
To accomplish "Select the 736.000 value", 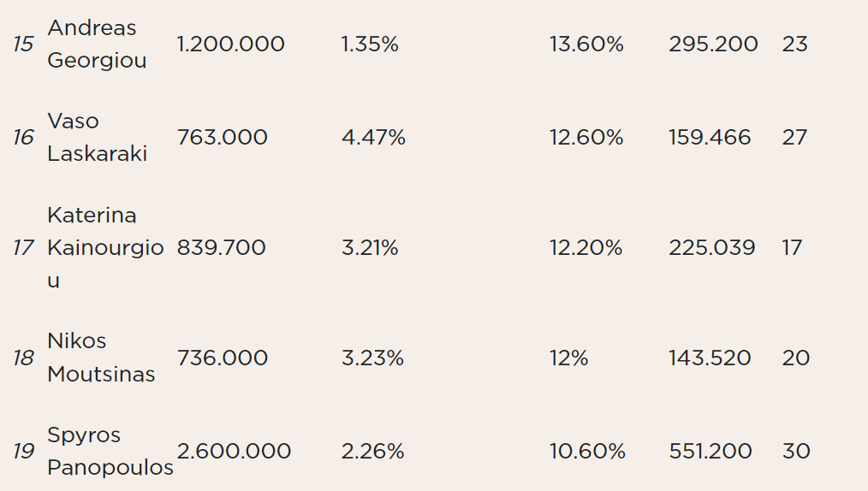I will (x=222, y=358).
